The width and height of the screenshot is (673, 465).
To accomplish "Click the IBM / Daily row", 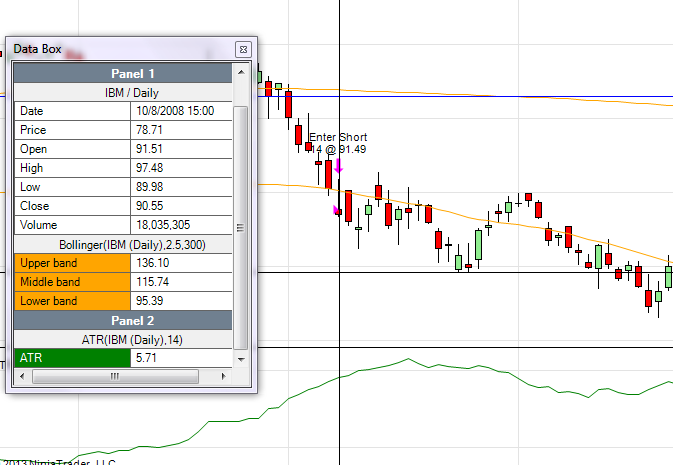I will (123, 93).
